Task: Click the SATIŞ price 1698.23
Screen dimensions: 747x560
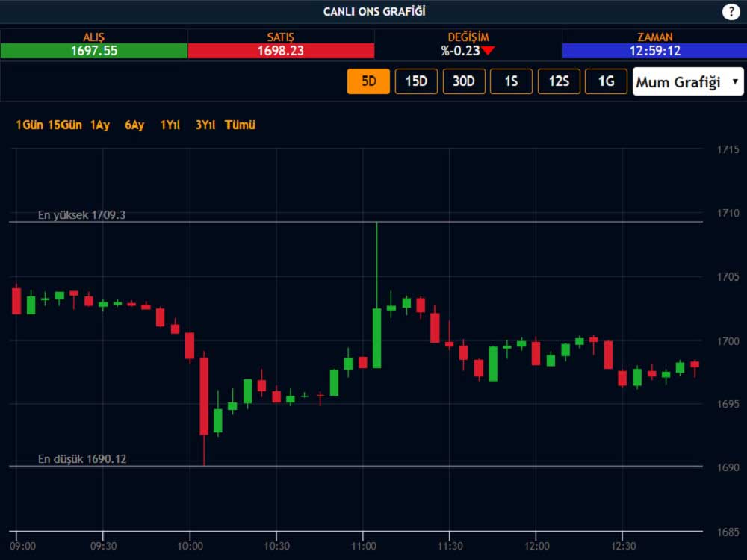Action: click(281, 51)
